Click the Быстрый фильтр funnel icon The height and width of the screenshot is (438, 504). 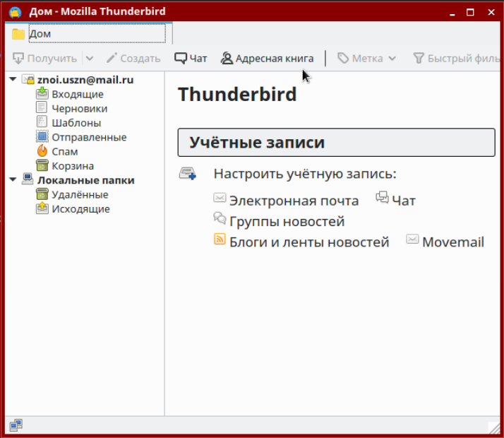(419, 58)
